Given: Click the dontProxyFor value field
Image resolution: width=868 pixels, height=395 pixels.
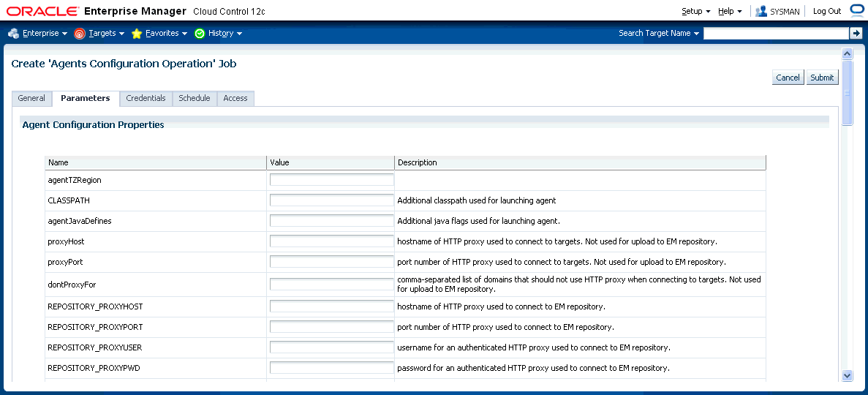Looking at the screenshot, I should (331, 285).
